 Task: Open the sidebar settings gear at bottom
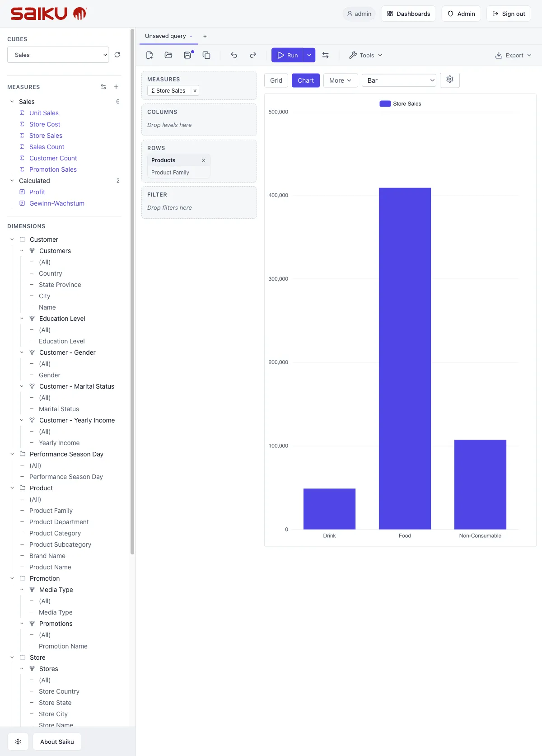[18, 742]
